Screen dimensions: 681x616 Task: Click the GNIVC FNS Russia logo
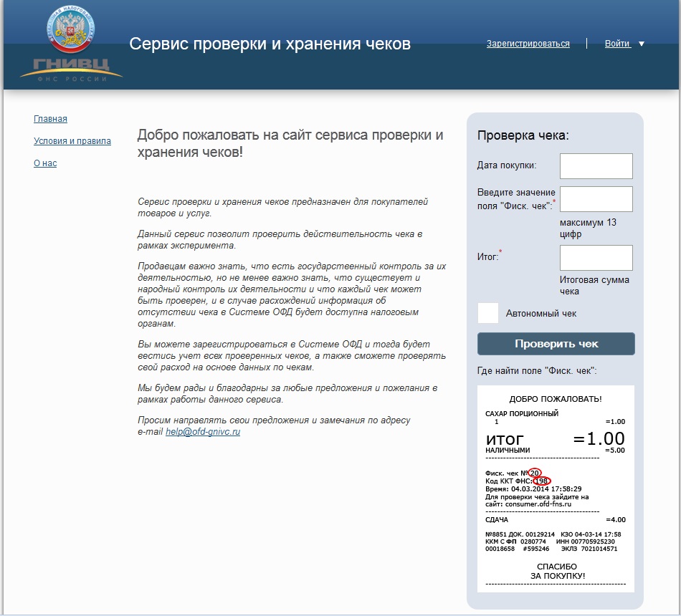click(x=71, y=44)
